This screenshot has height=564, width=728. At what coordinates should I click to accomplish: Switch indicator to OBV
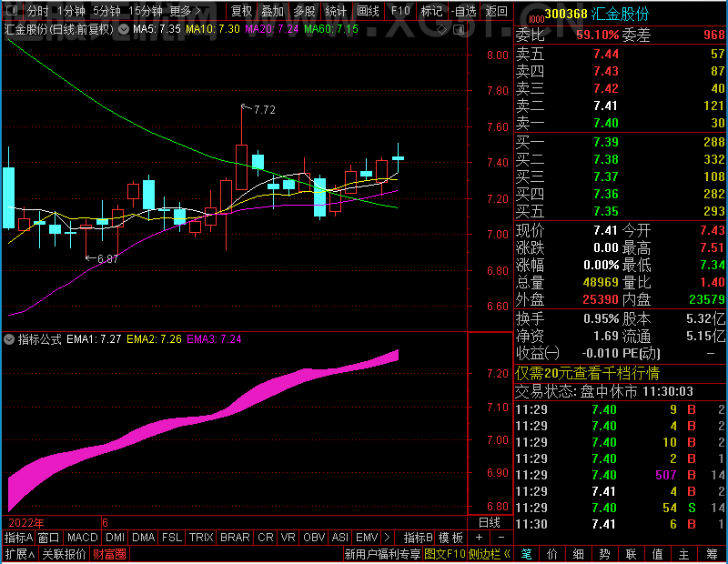click(314, 538)
